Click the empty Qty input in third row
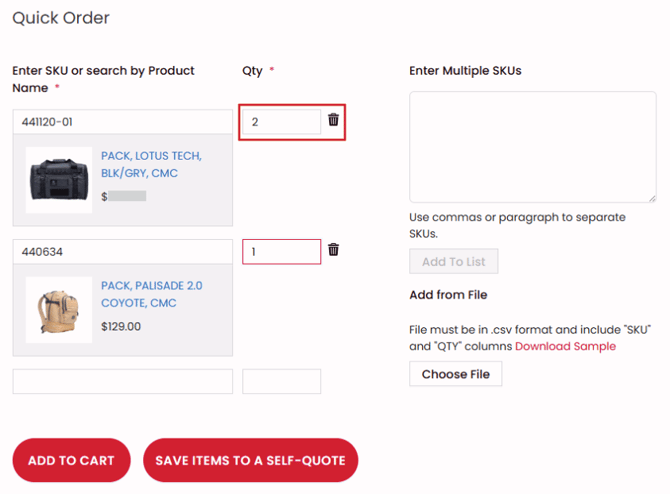Screen dimensions: 670x494 pyautogui.click(x=281, y=381)
